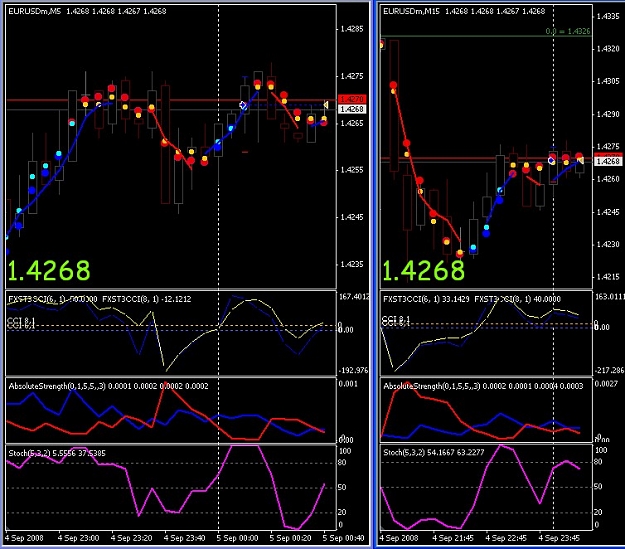Viewport: 625px width, 549px height.
Task: Click 1.4285 on the M5 price axis
Action: 352,29
